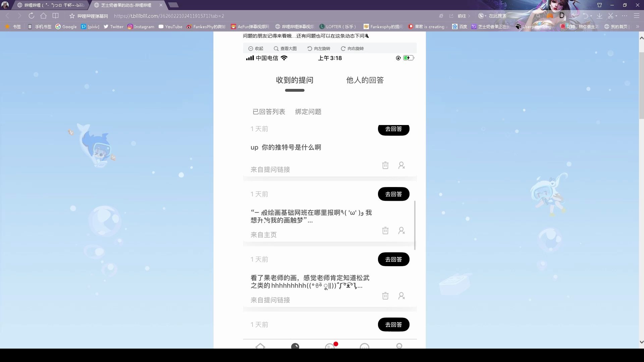Click the page scrollbar down arrow

tap(641, 342)
